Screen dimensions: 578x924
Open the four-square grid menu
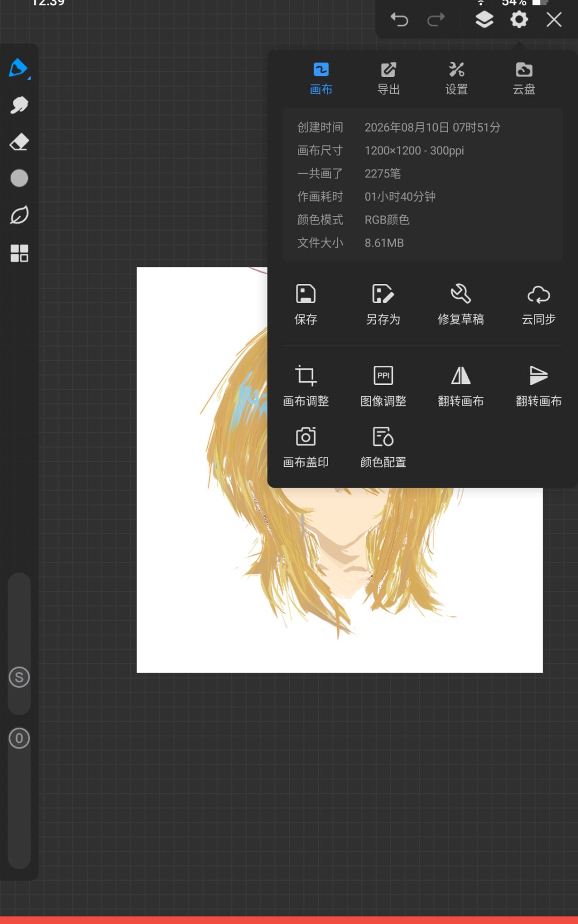(x=19, y=253)
